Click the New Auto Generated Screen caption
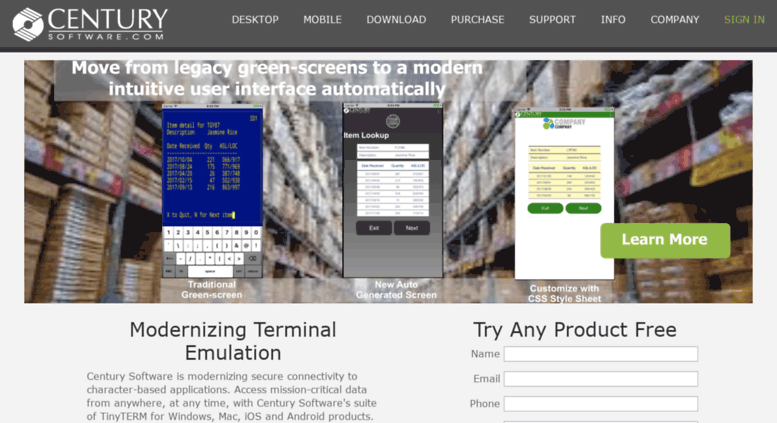 click(x=396, y=290)
